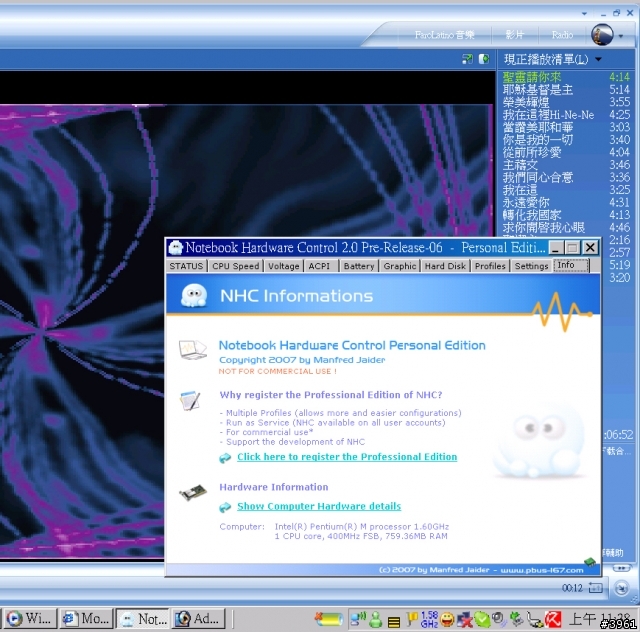The height and width of the screenshot is (632, 640).
Task: Click the 1.58 GHz CPU speed tray icon
Action: click(429, 619)
